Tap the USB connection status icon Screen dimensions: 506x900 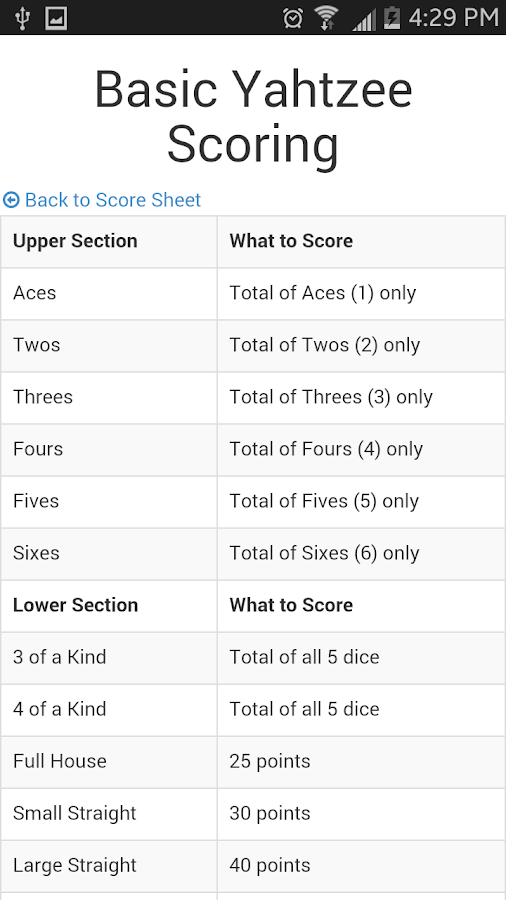22,18
